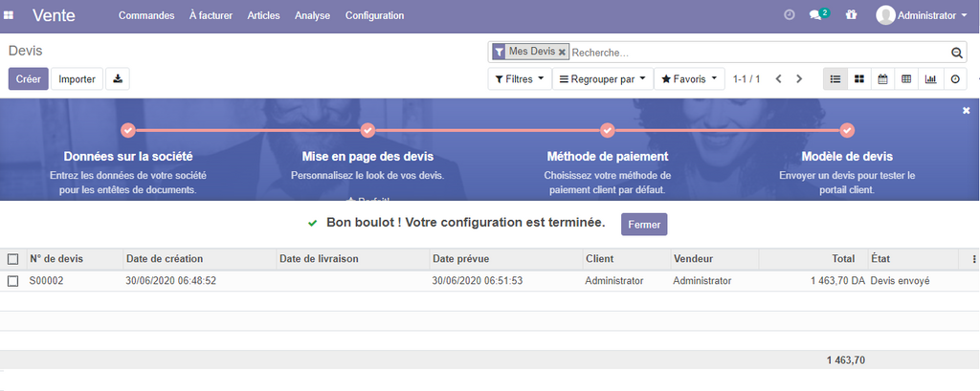
Task: Open the Configuration menu
Action: click(374, 15)
